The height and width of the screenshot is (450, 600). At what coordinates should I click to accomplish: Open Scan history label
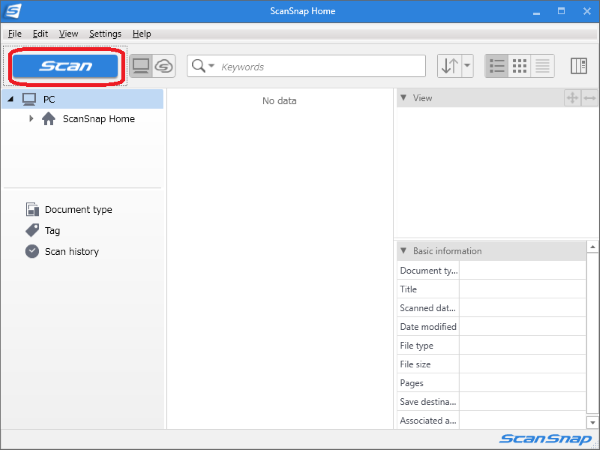[x=72, y=251]
